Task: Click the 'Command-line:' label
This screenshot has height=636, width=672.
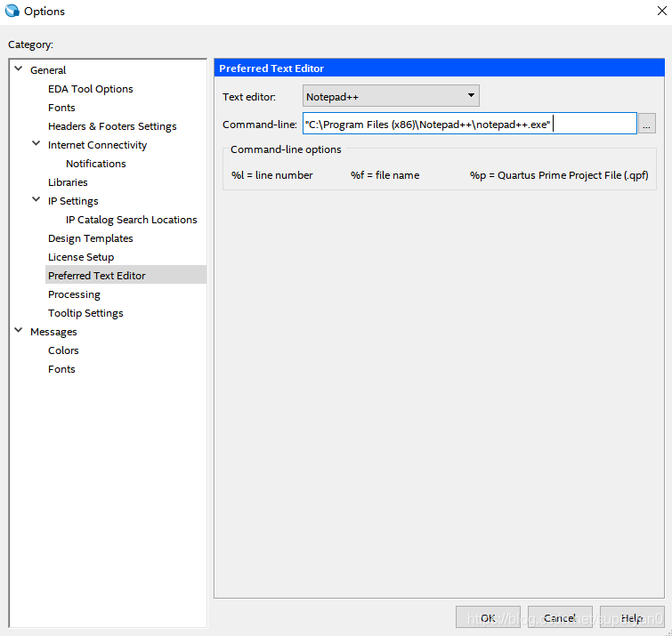Action: [260, 125]
